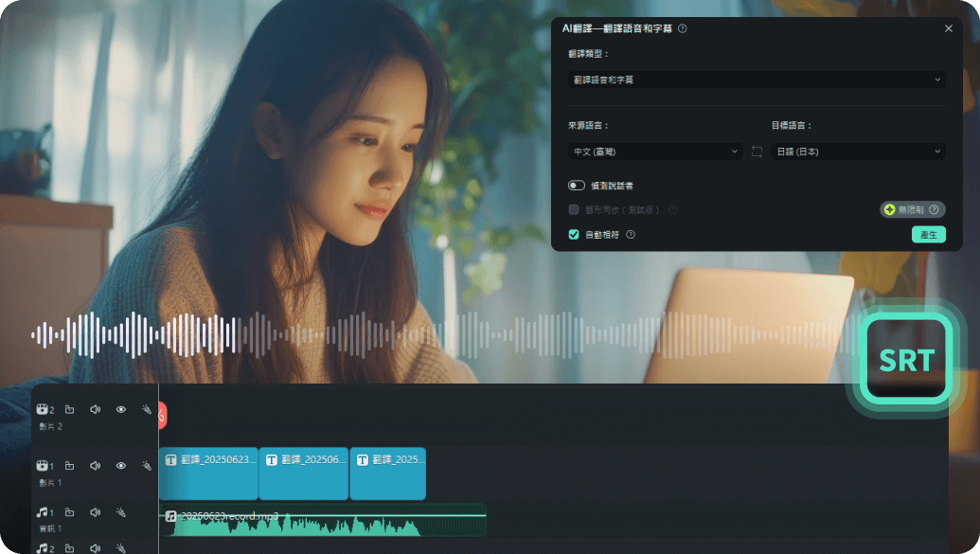Hide the 影片 1 track with eye icon
This screenshot has height=554, width=980.
point(120,466)
